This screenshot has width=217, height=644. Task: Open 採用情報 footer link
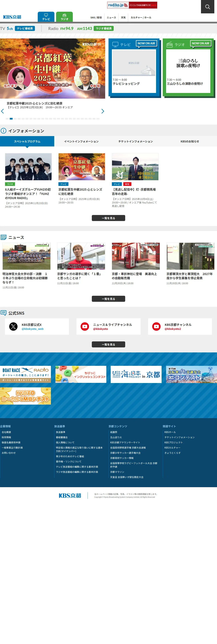click(x=6, y=437)
